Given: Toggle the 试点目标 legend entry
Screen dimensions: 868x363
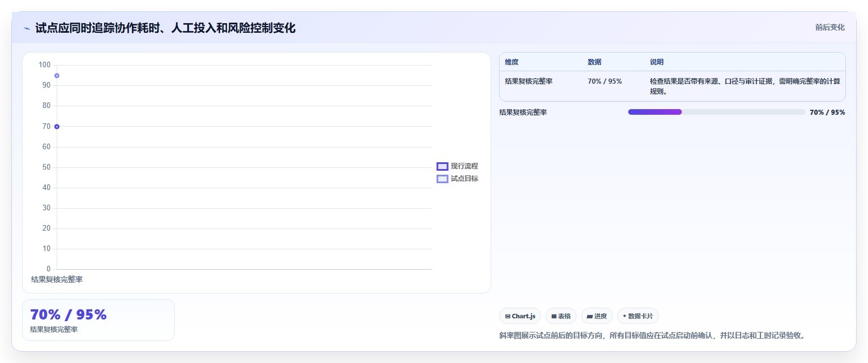Looking at the screenshot, I should tap(457, 179).
